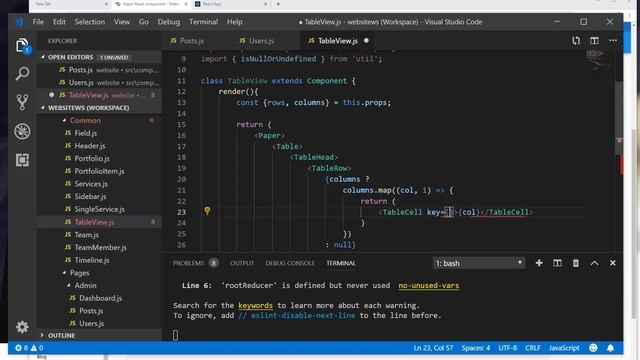
Task: Click the no-unused-vars link in terminal
Action: click(x=429, y=285)
